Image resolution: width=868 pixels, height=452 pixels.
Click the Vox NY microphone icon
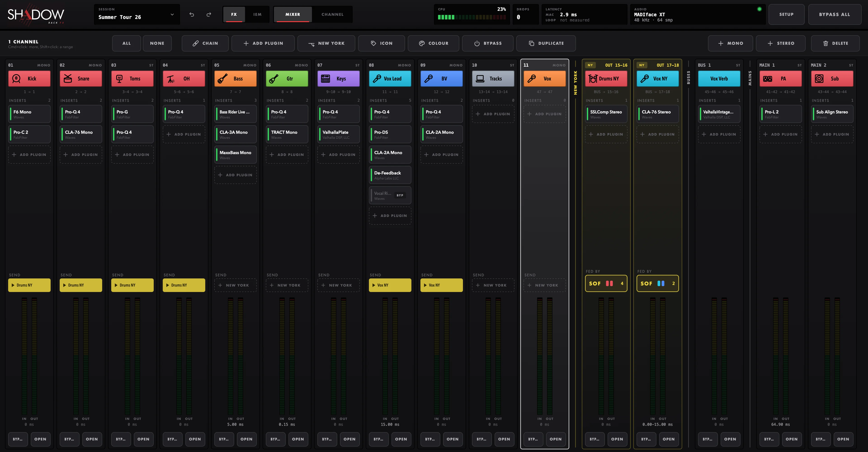tap(644, 78)
